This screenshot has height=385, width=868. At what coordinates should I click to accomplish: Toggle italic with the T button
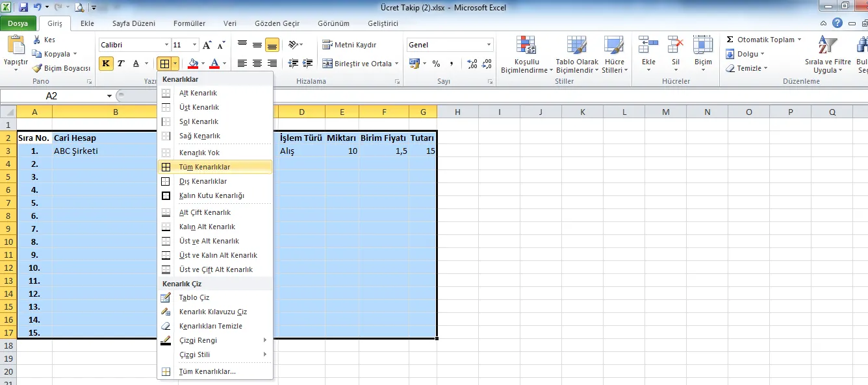click(121, 64)
